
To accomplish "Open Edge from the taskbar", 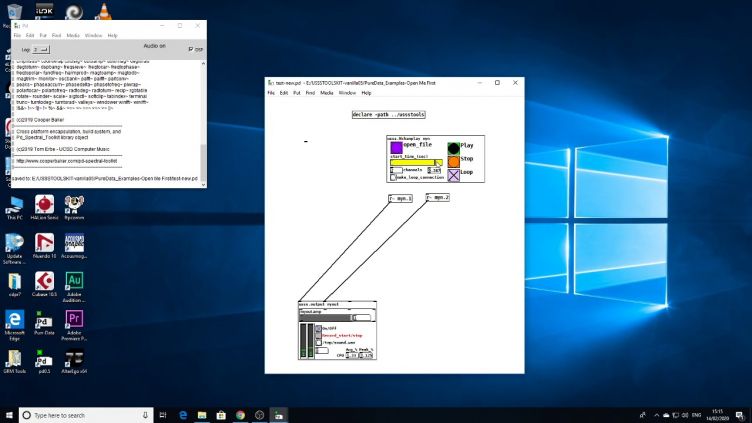I will 183,415.
